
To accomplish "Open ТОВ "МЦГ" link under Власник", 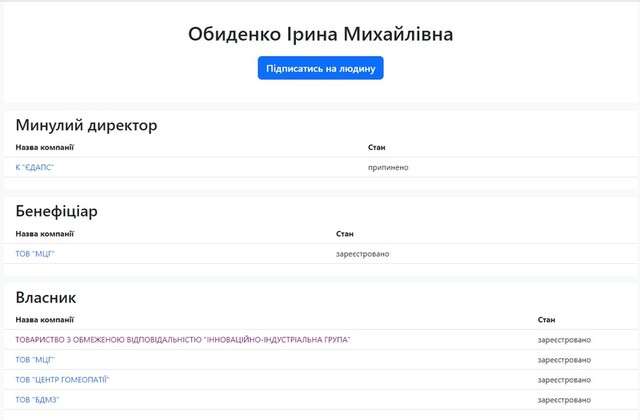I will point(35,360).
